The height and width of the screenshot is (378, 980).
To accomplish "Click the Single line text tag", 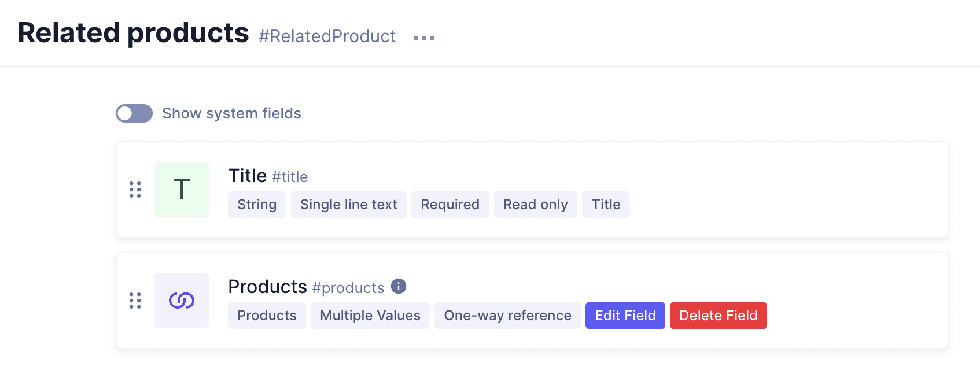I will coord(348,205).
